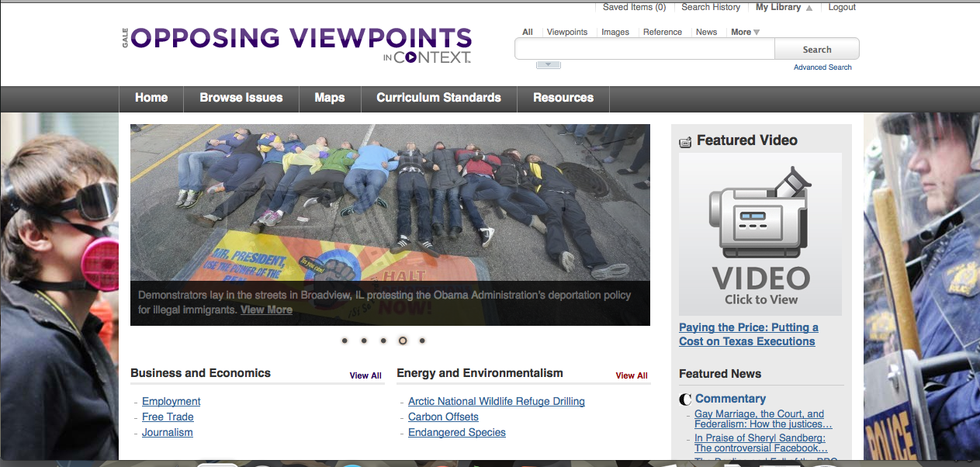Click the Featured Video heading icon

click(x=685, y=141)
